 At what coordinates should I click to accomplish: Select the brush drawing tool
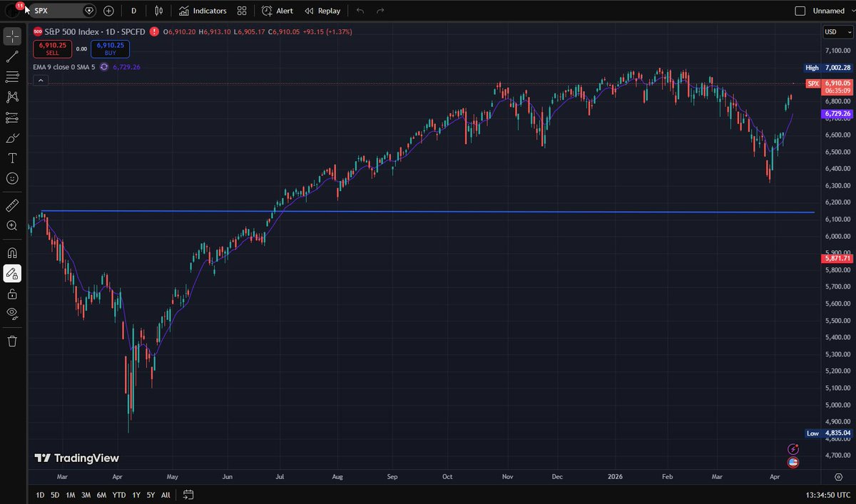point(12,138)
